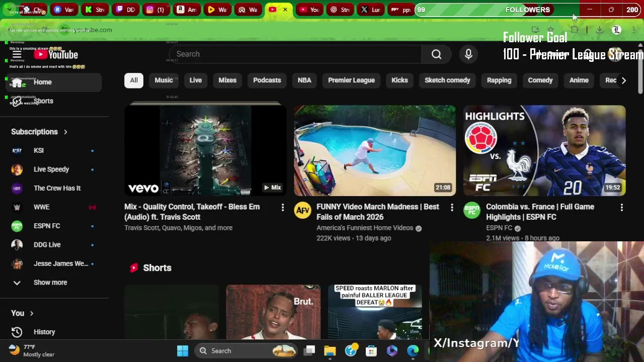Open Jesse James We... channel avatar

(x=17, y=263)
